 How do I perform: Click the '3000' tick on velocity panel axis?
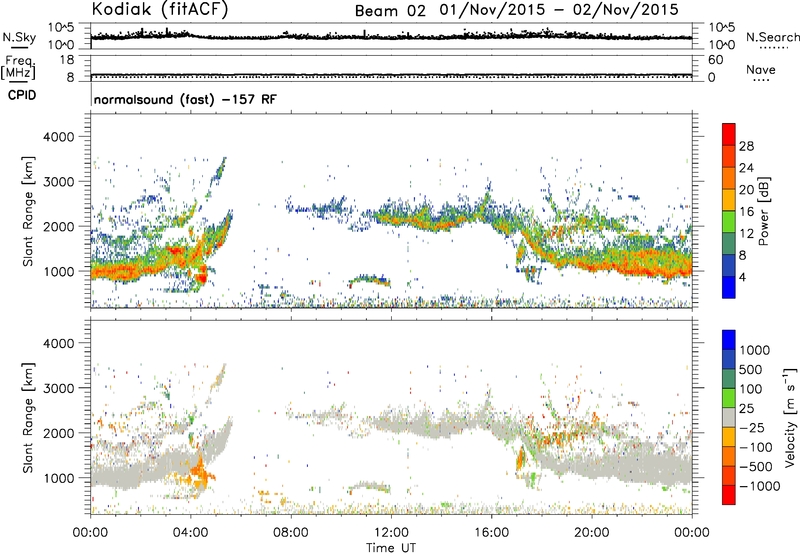(x=58, y=388)
